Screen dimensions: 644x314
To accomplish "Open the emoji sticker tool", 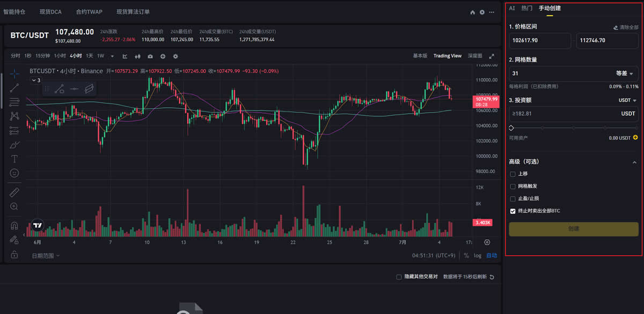I will [14, 173].
